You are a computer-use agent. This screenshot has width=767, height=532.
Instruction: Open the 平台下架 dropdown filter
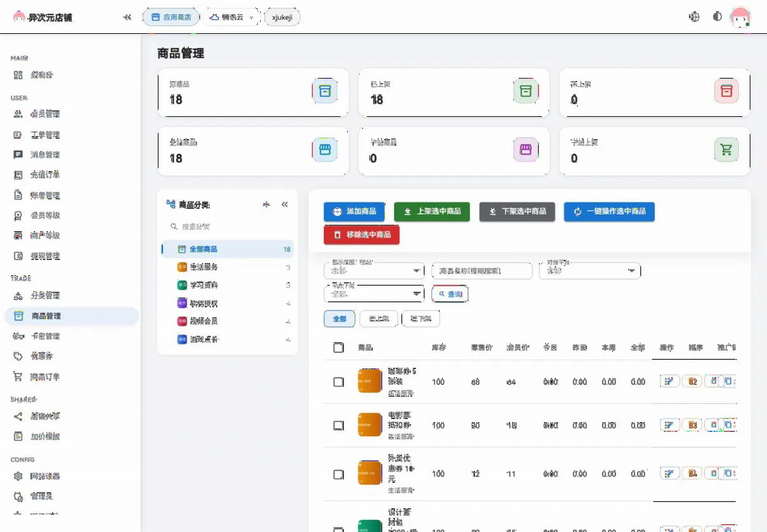tap(375, 294)
